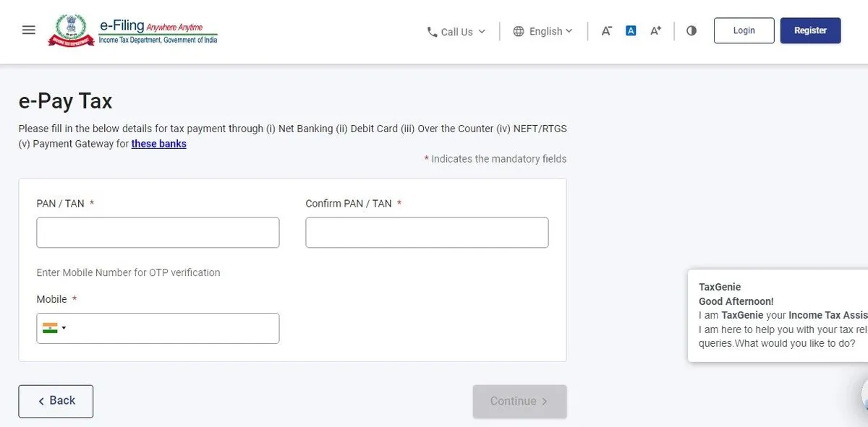The height and width of the screenshot is (427, 868).
Task: Open the India flag country code selector
Action: (x=54, y=328)
